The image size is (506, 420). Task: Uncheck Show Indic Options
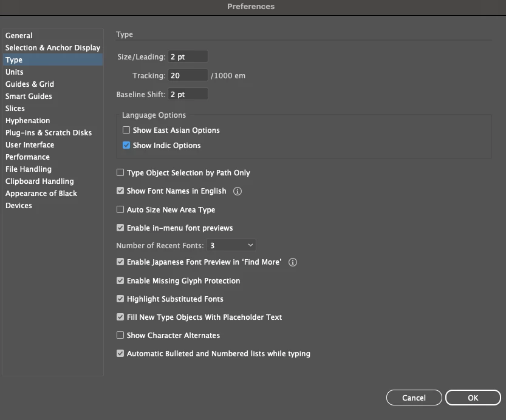click(126, 146)
